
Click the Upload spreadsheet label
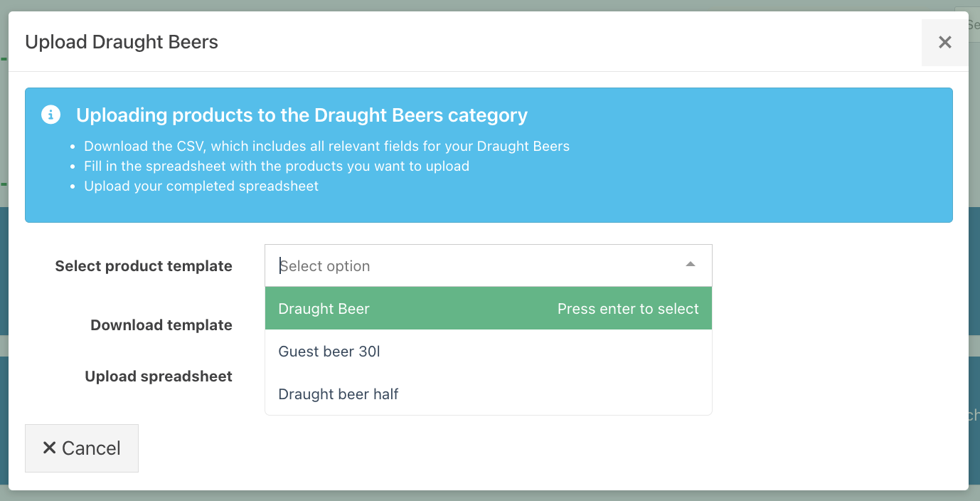159,376
